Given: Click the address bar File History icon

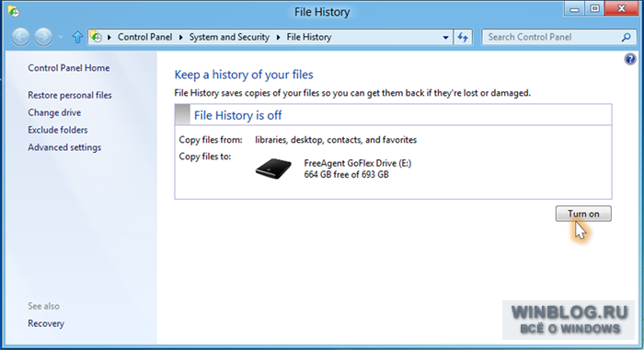Looking at the screenshot, I should pos(96,37).
